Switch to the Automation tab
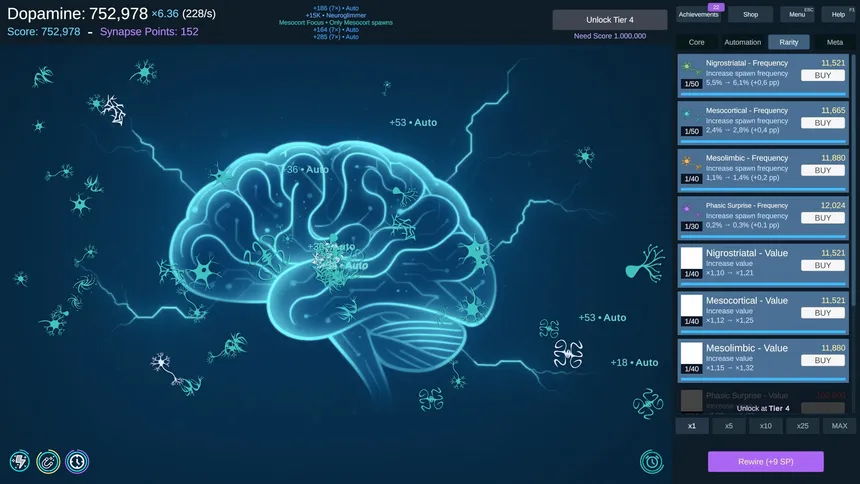The height and width of the screenshot is (484, 860). click(x=742, y=42)
